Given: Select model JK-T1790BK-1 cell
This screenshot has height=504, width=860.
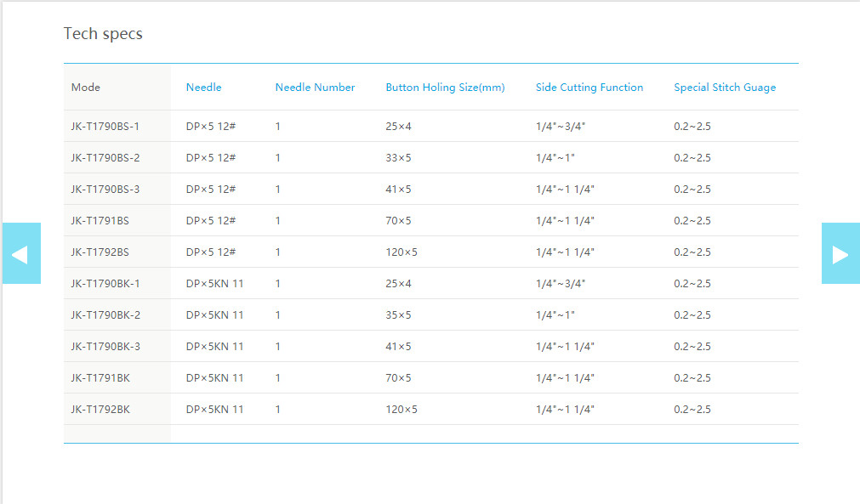Looking at the screenshot, I should point(105,284).
